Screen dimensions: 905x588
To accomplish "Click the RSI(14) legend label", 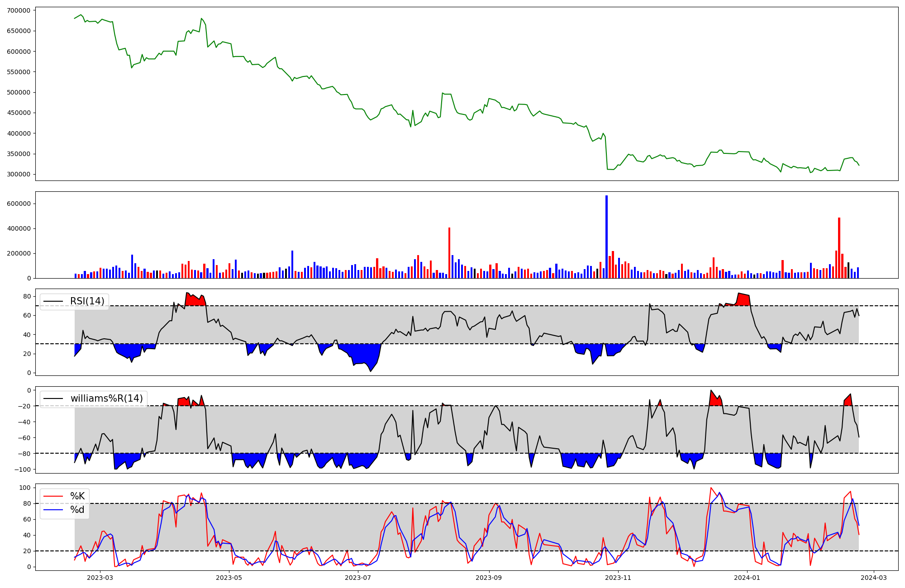I will pos(87,301).
